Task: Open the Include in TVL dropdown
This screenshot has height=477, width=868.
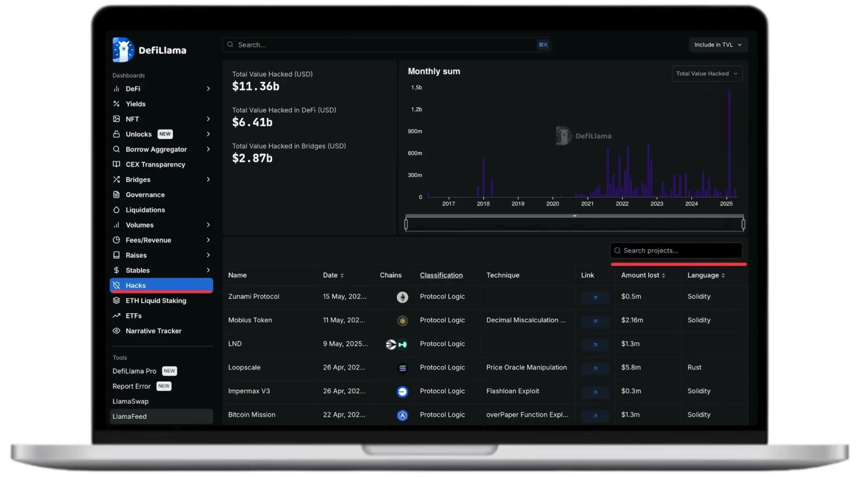Action: pos(718,45)
